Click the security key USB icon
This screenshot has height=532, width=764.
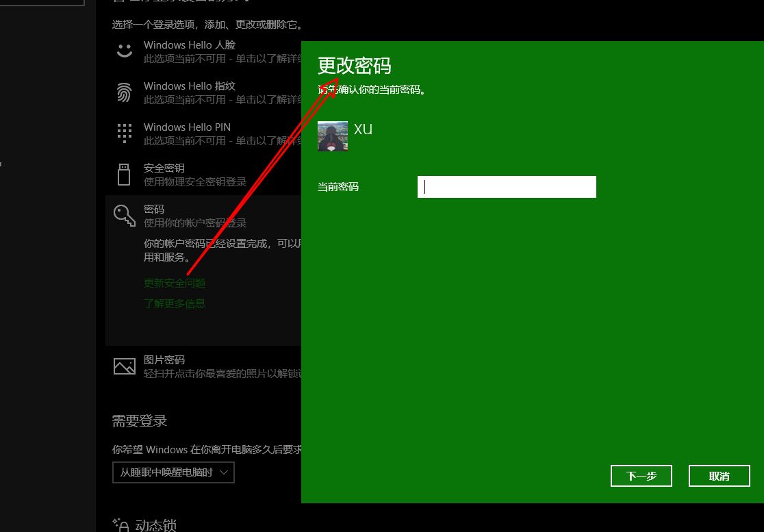(x=124, y=175)
